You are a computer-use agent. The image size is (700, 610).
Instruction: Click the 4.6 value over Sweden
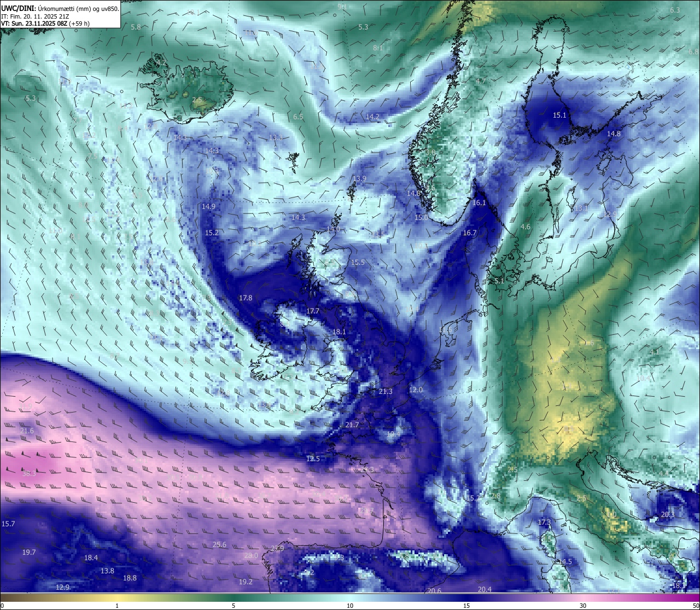pyautogui.click(x=526, y=227)
